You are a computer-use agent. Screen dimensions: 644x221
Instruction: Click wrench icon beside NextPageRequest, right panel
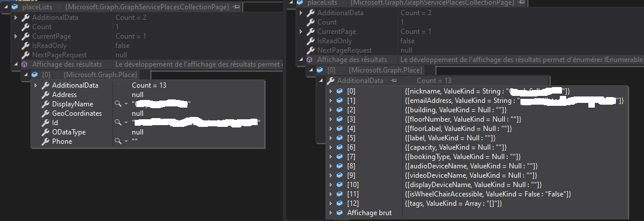click(310, 50)
